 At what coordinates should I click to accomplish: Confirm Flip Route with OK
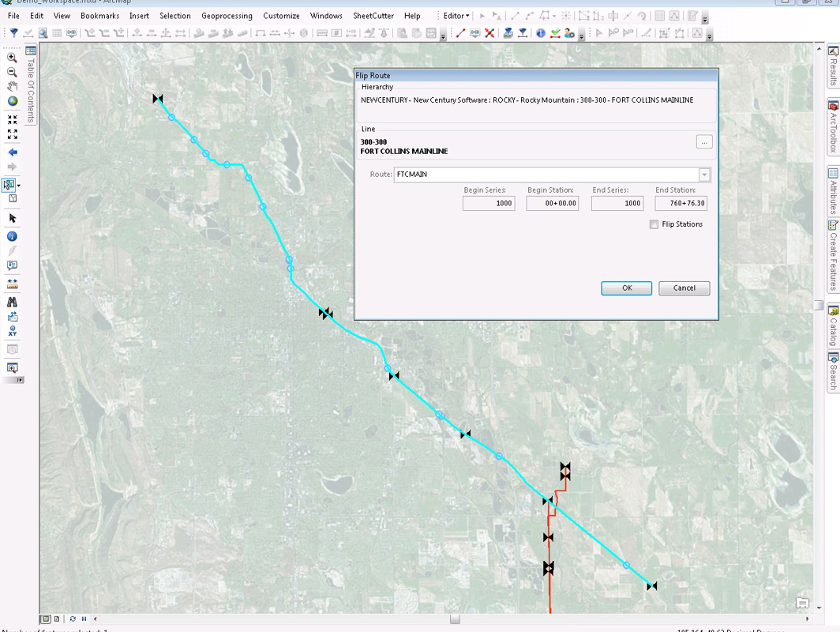click(626, 288)
